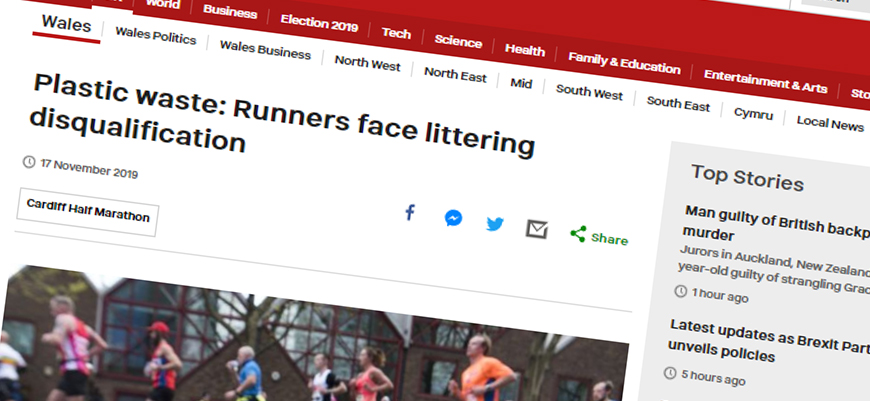Open Election 2019 in red navigation
The height and width of the screenshot is (401, 870).
tap(319, 23)
